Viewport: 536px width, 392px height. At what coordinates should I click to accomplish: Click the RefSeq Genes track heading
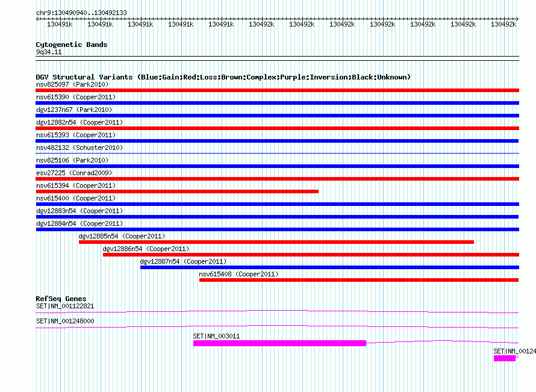pyautogui.click(x=61, y=299)
